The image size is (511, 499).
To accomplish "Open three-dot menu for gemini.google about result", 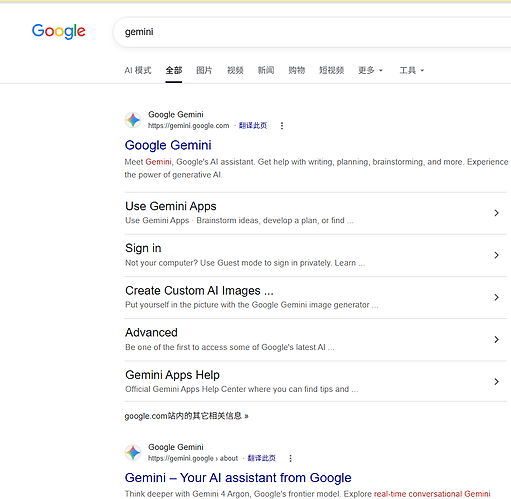I will 290,458.
